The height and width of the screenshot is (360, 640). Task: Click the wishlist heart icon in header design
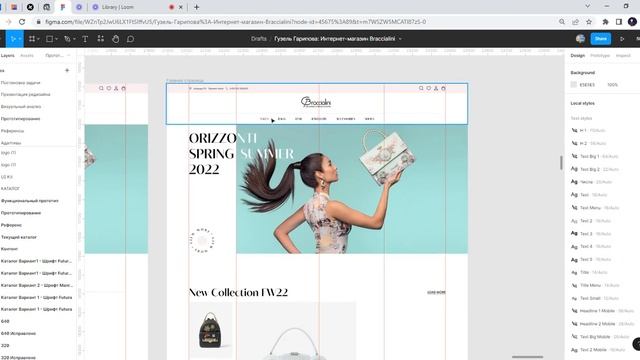tap(429, 88)
